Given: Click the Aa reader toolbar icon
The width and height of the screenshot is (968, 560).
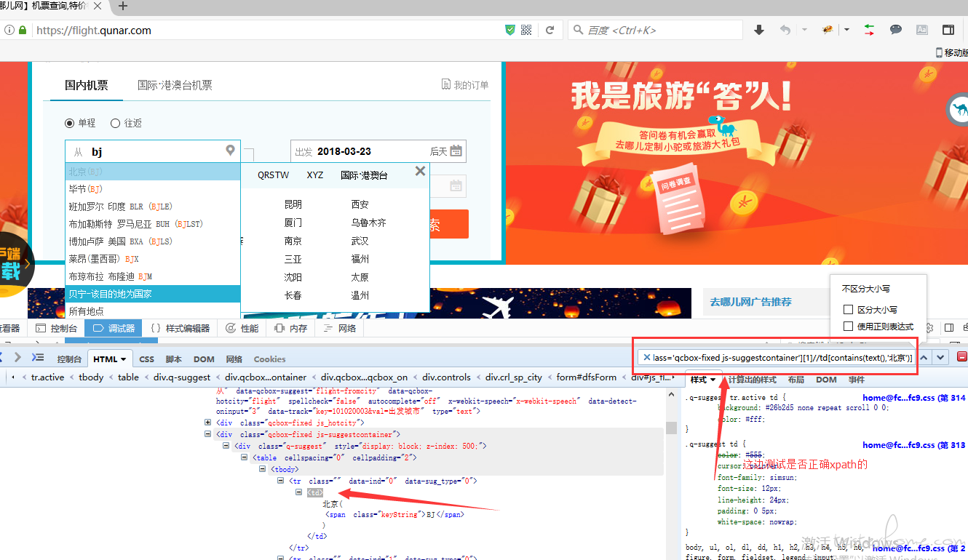Looking at the screenshot, I should click(921, 30).
